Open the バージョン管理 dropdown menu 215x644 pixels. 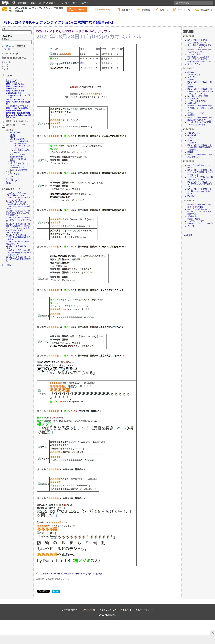47,3
